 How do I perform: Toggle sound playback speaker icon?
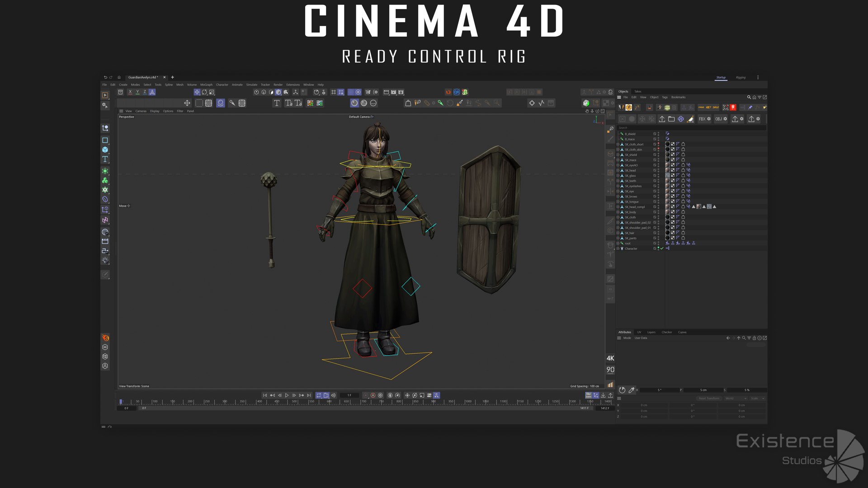333,395
